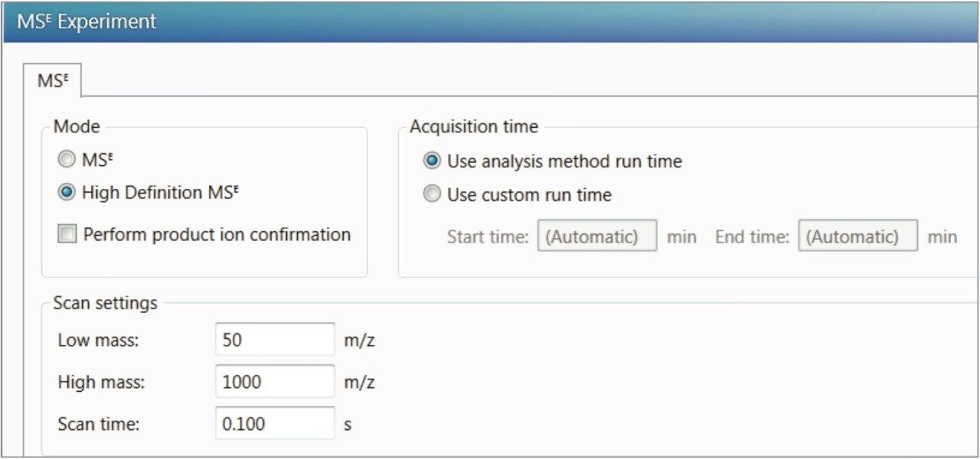The image size is (980, 459).
Task: Click the Acquisition time group heading
Action: (x=474, y=126)
